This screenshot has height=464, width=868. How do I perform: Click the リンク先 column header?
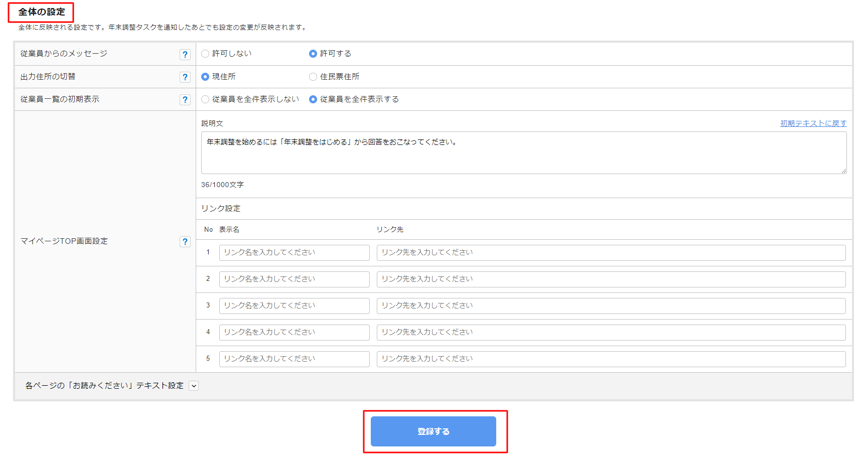(390, 230)
